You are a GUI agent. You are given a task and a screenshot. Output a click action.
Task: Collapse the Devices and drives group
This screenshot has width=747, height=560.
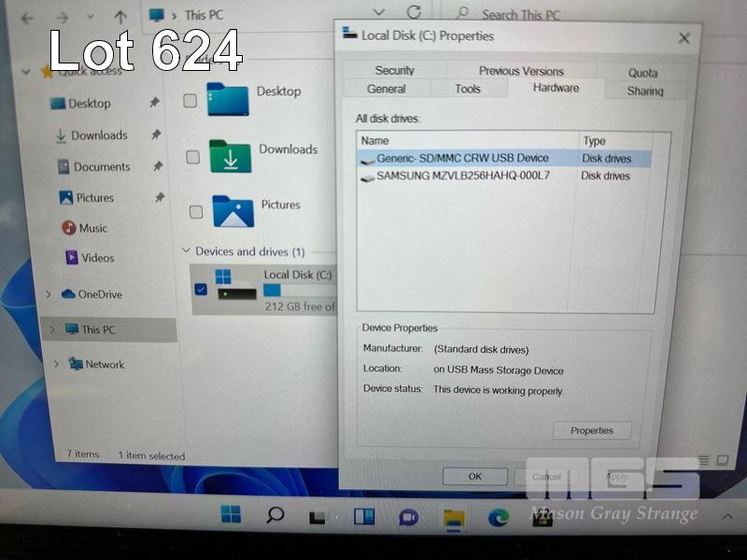[x=186, y=251]
